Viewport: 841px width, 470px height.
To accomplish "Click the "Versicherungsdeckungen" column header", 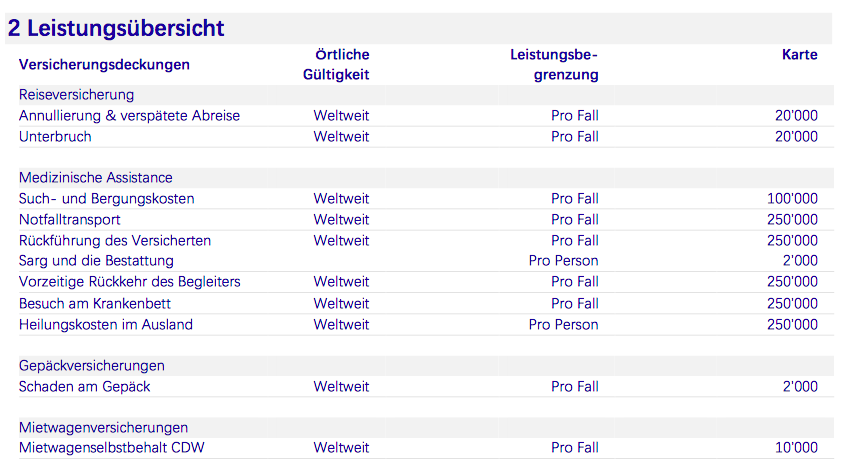I will [104, 65].
